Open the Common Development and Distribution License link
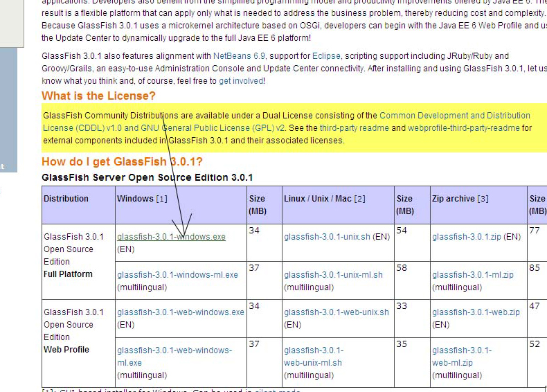 click(x=286, y=122)
